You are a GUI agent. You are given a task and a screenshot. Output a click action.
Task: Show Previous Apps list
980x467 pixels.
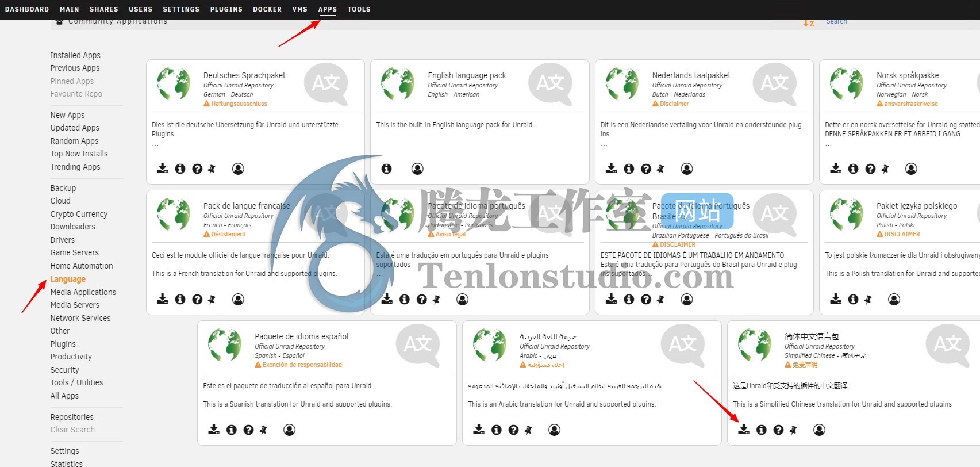(x=75, y=68)
